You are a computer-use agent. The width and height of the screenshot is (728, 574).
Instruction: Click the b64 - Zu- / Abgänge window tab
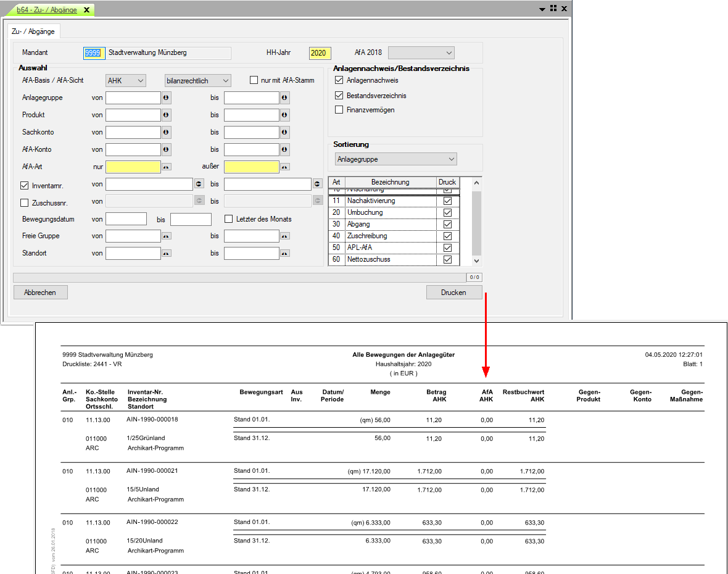tap(48, 10)
